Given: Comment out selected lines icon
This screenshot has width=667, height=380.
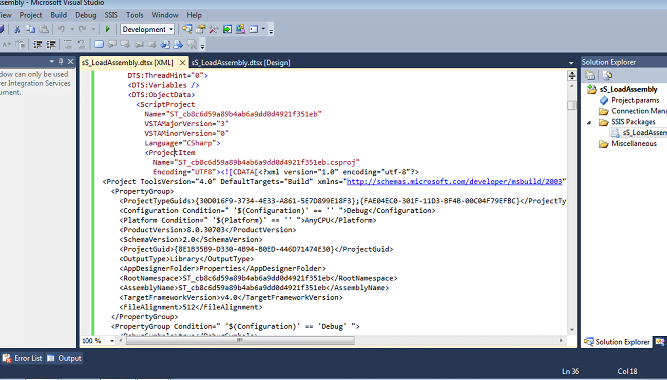Looking at the screenshot, I should [68, 44].
